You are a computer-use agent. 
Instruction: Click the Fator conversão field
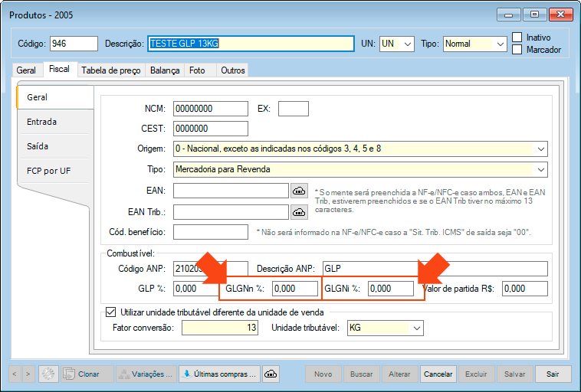click(x=218, y=328)
